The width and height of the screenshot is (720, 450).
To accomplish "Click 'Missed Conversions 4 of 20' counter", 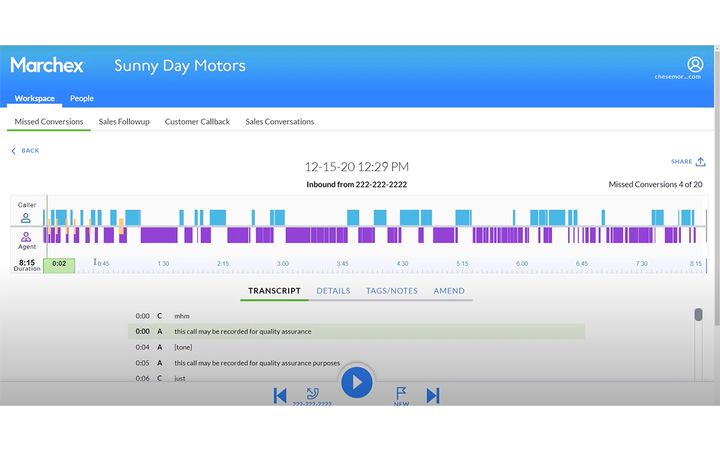I will tap(655, 185).
